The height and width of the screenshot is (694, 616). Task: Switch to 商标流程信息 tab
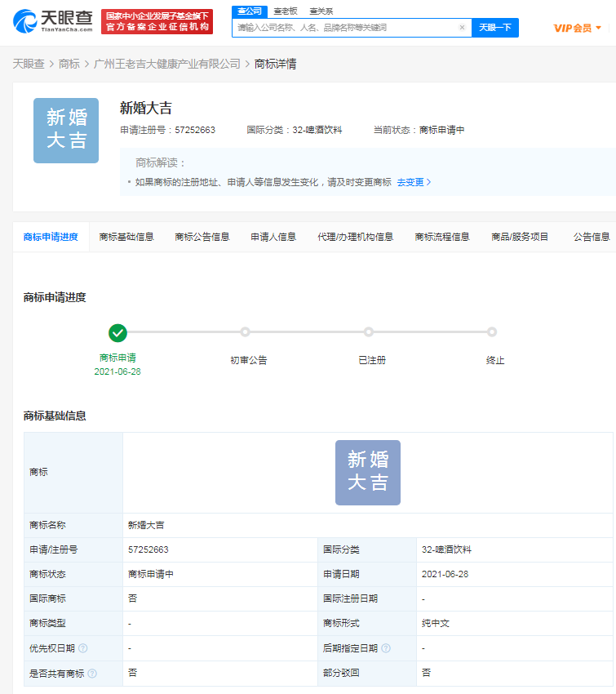442,237
